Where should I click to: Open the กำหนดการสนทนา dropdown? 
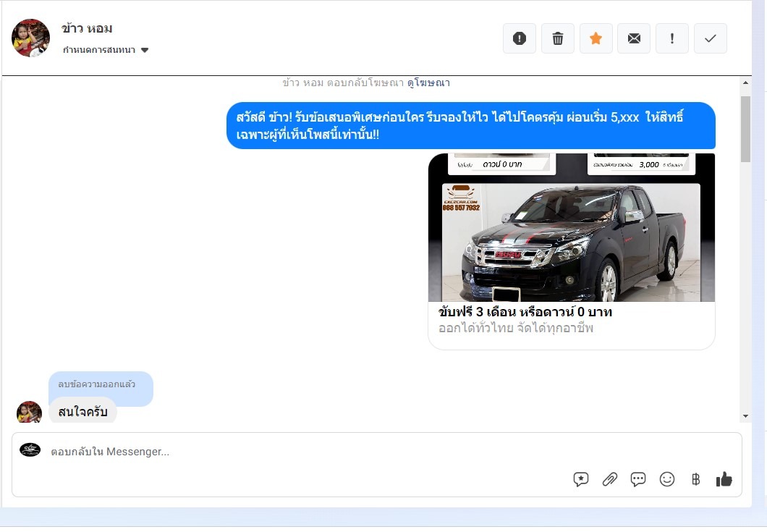point(106,50)
